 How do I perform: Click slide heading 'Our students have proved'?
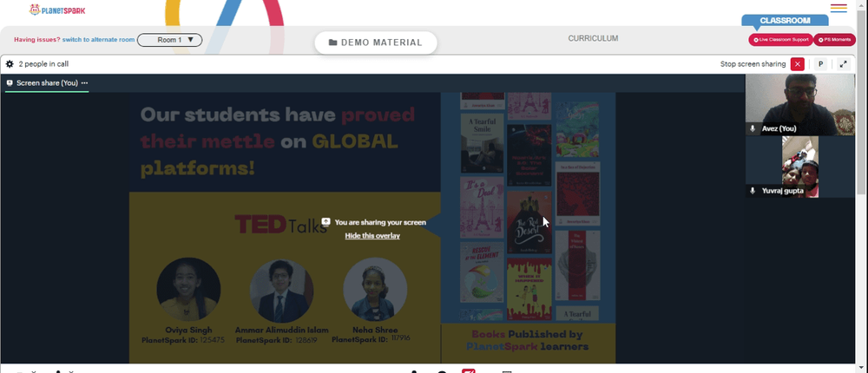(x=278, y=115)
